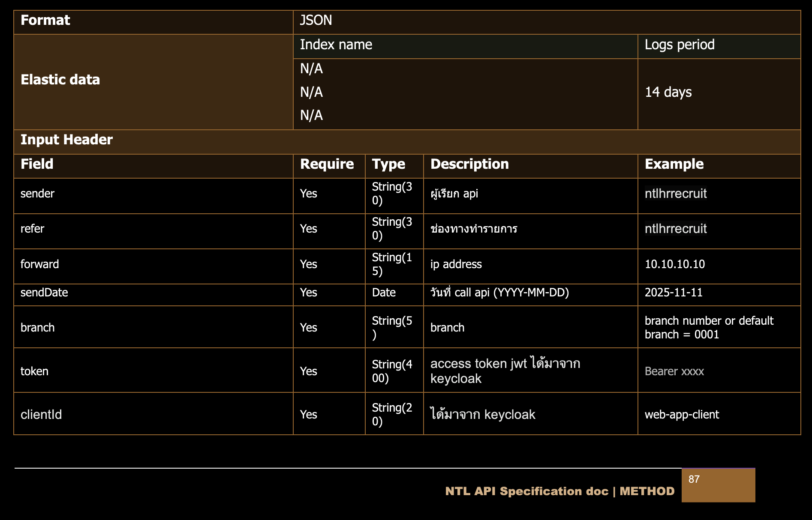Select the JSON format value cell
Screen dimensions: 812x520
(316, 21)
